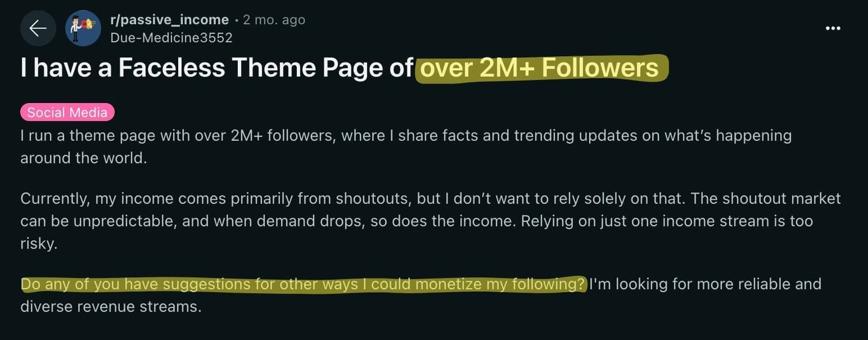Click the phrase "The shoutout market"
The width and height of the screenshot is (868, 340).
click(x=763, y=199)
